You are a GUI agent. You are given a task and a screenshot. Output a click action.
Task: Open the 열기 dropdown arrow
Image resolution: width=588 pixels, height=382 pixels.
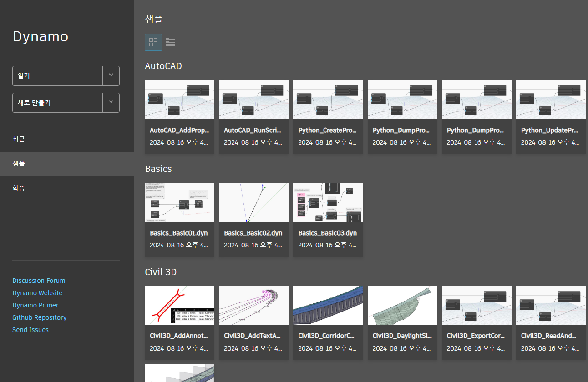click(x=111, y=76)
